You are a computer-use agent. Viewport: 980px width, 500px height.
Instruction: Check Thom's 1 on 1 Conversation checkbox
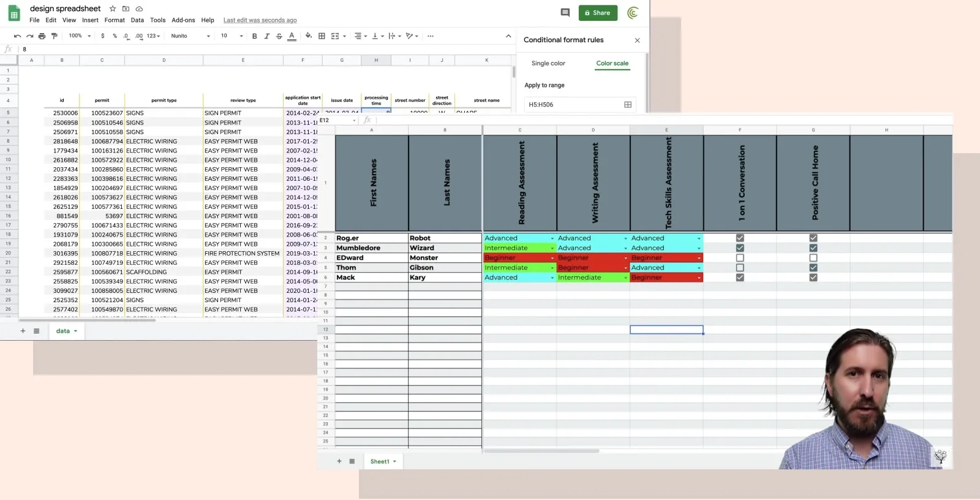click(740, 268)
